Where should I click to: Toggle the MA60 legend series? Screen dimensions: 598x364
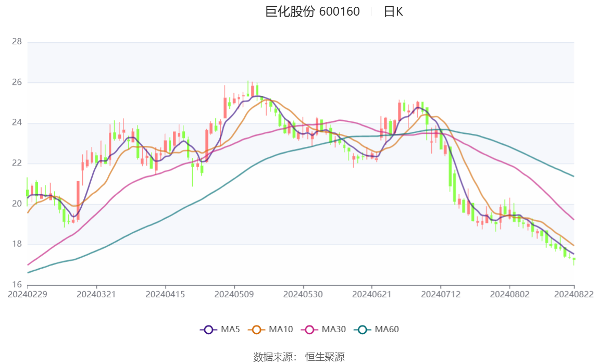pyautogui.click(x=377, y=329)
